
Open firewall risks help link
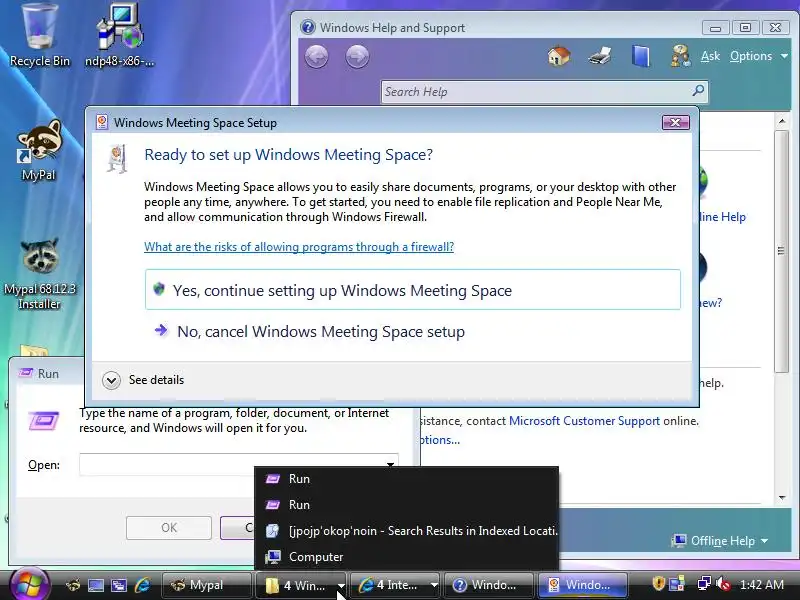299,247
